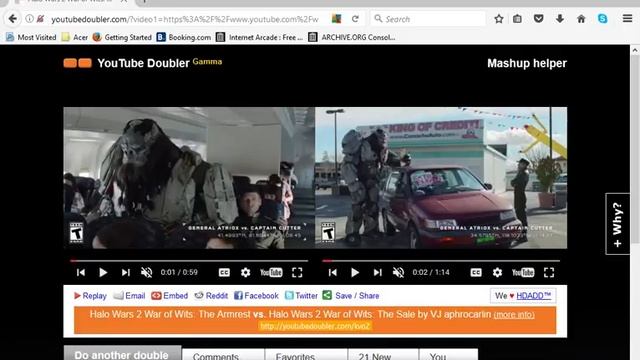The image size is (640, 360).
Task: Unmute the left video
Action: coord(147,272)
